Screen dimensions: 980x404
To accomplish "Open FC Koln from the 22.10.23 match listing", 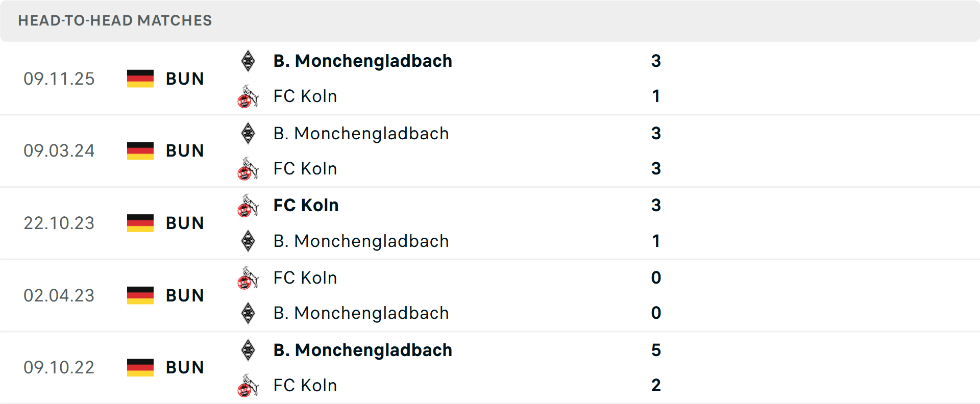I will click(305, 205).
